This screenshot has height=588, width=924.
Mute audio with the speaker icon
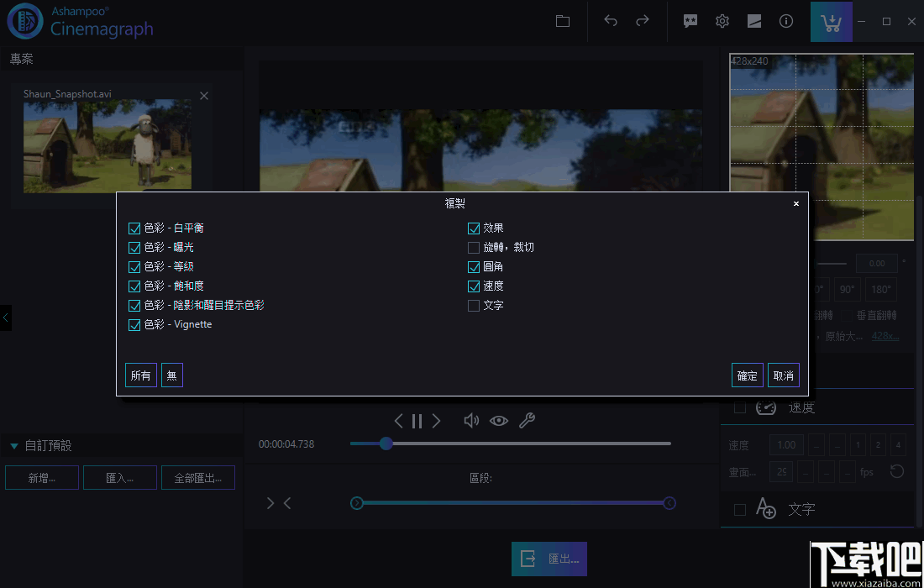pyautogui.click(x=471, y=420)
